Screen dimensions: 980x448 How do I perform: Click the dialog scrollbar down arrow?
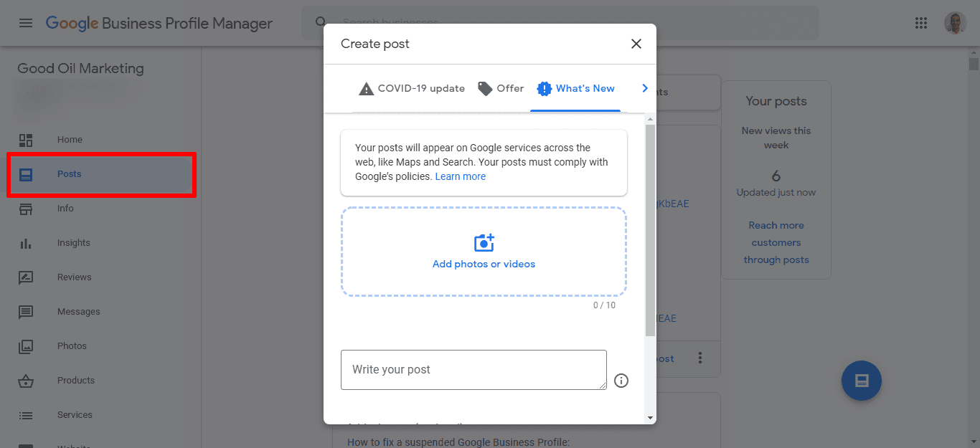point(650,417)
